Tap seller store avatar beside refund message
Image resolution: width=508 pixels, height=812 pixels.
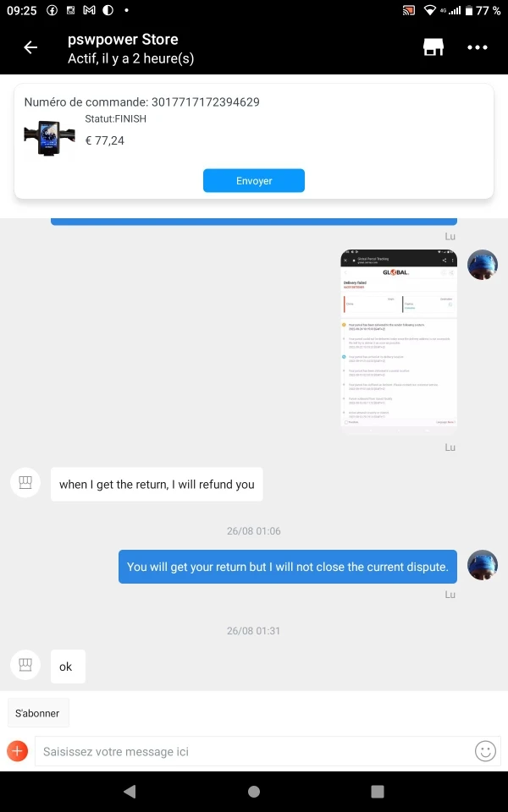pyautogui.click(x=25, y=483)
